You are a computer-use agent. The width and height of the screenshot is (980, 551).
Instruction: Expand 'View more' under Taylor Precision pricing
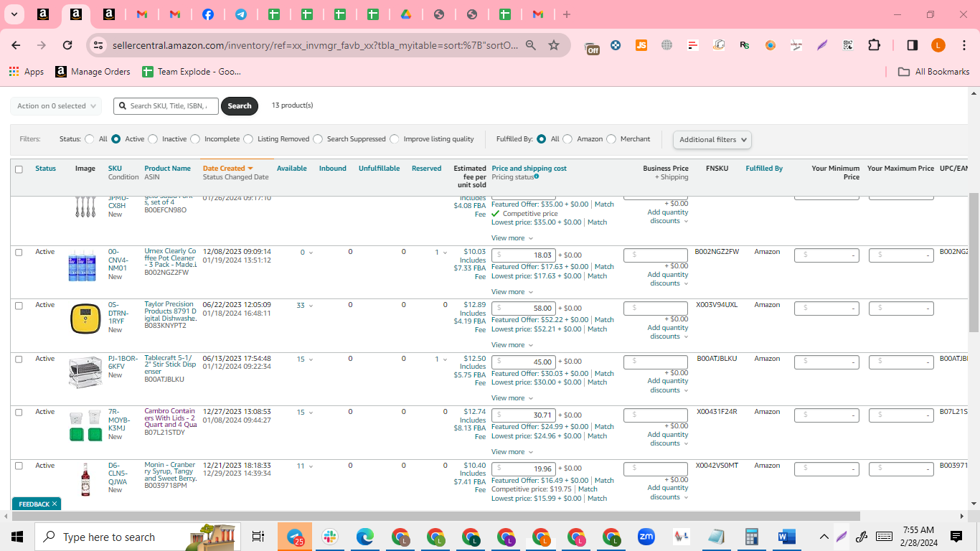512,345
